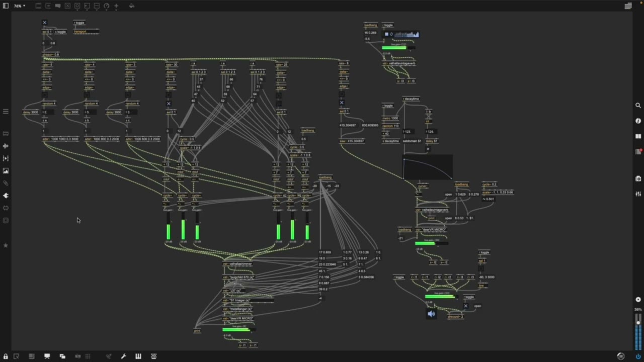This screenshot has height=362, width=644.
Task: Add a dial object from toolbar
Action: pos(107,6)
